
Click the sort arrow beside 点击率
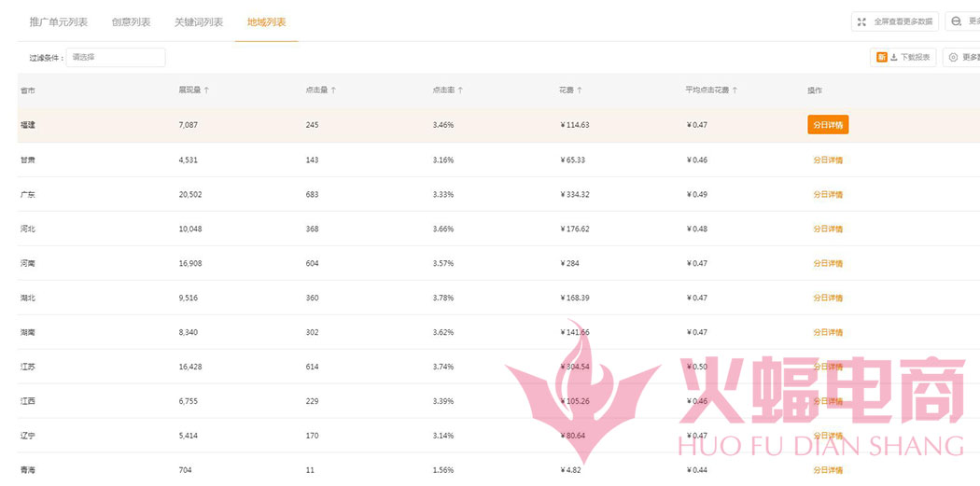[x=460, y=90]
